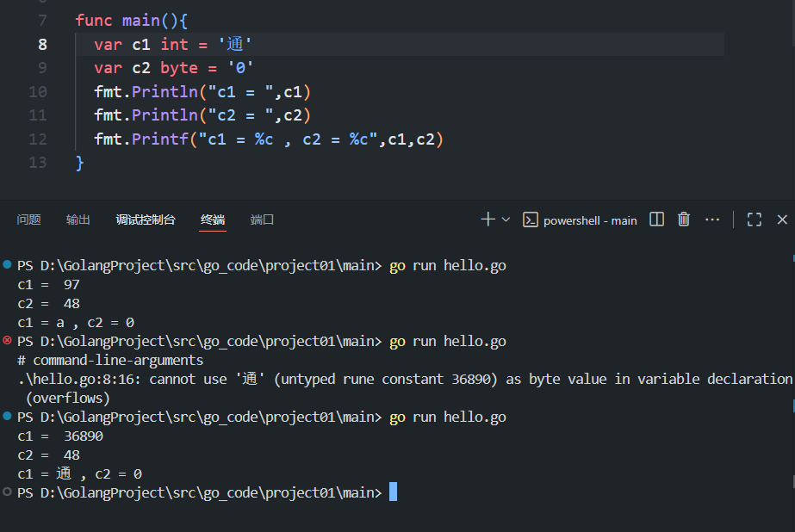Click line number 12 in the gutter
This screenshot has height=532, width=795.
pos(38,139)
